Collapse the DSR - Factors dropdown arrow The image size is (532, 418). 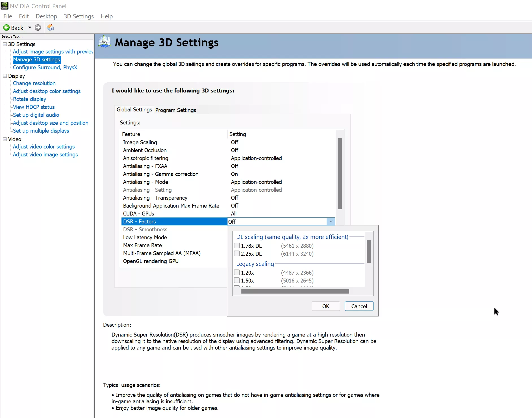(x=331, y=221)
